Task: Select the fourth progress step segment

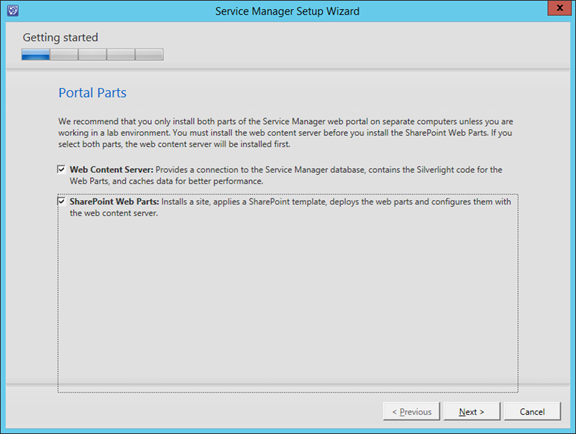Action: click(121, 54)
